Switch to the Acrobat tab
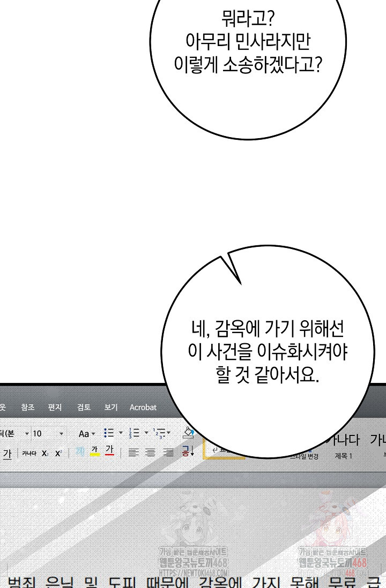The height and width of the screenshot is (588, 386). [x=143, y=408]
